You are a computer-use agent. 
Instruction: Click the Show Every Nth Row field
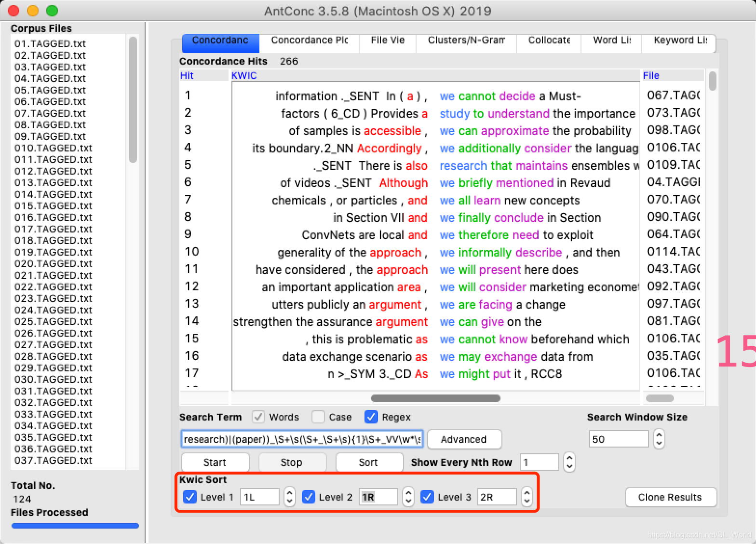539,462
